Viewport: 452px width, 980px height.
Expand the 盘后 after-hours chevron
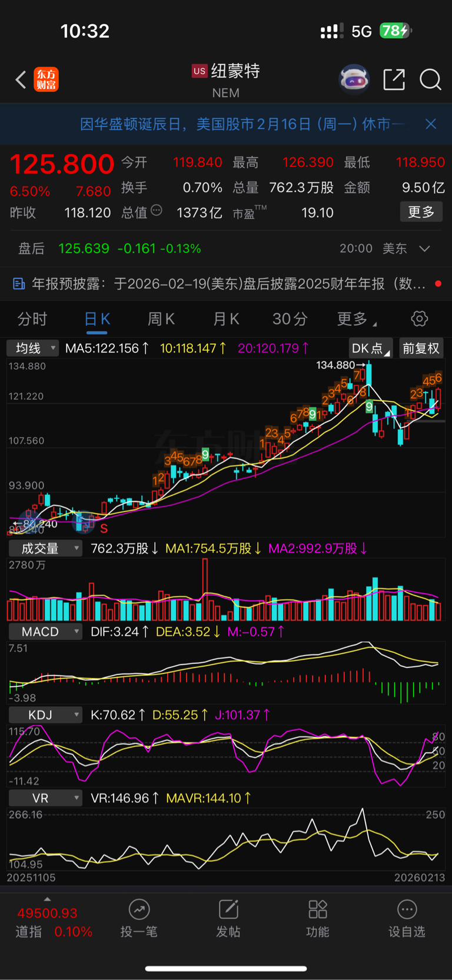(x=424, y=248)
